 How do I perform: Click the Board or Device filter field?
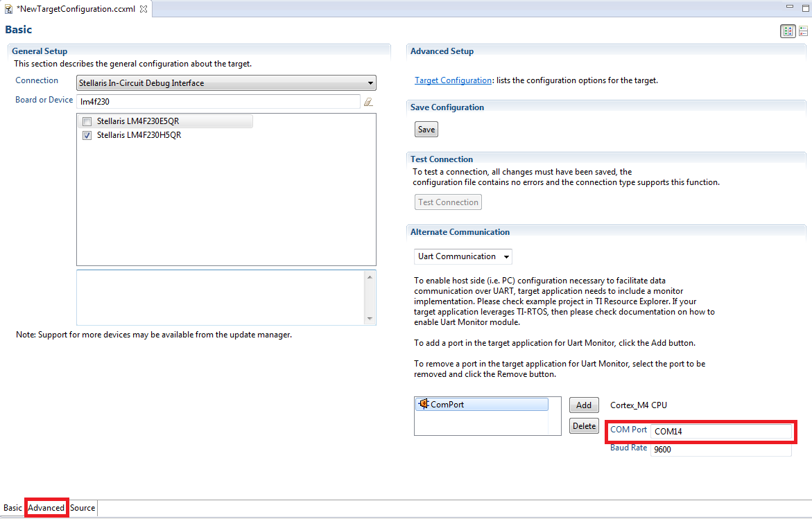(218, 101)
